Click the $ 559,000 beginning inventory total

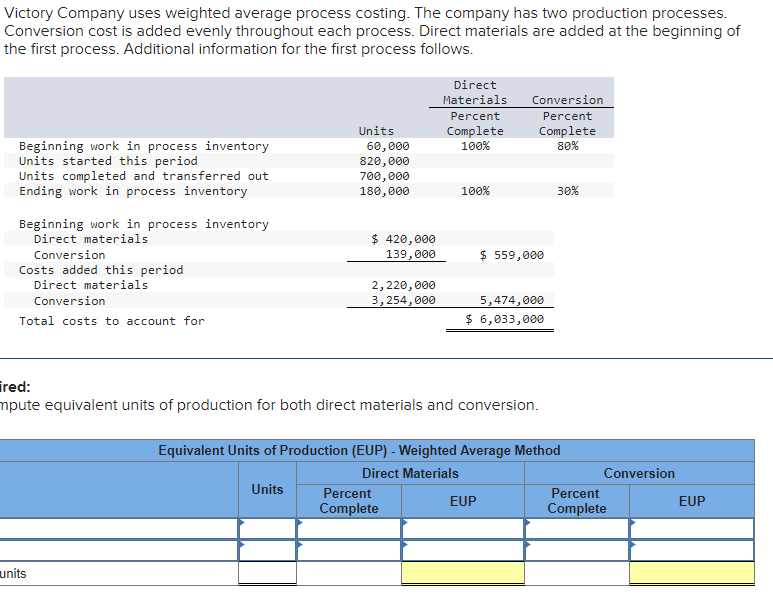click(512, 255)
